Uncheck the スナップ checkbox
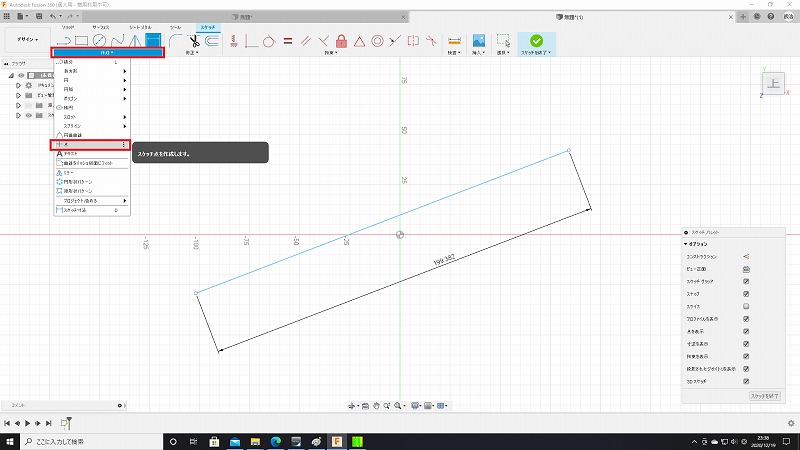Image resolution: width=800 pixels, height=450 pixels. (746, 294)
